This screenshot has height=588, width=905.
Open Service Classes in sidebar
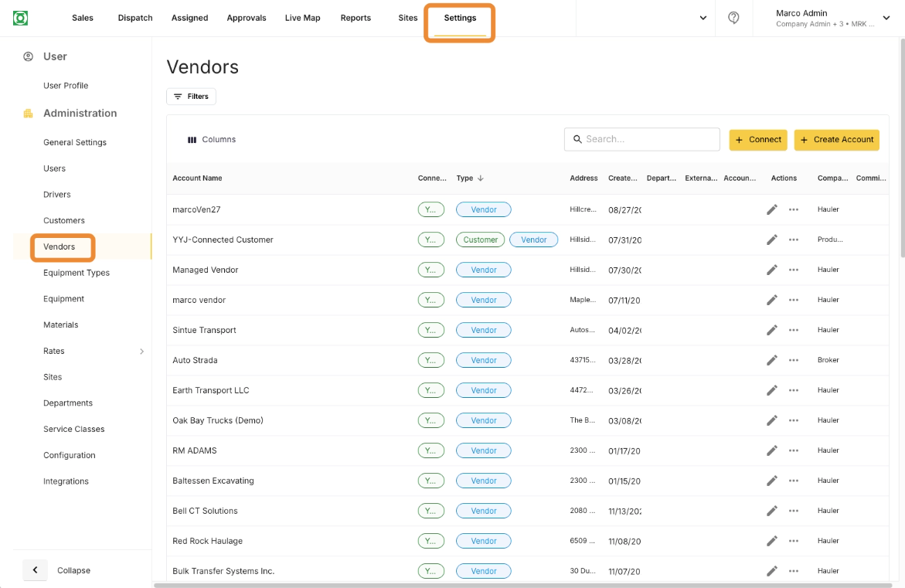click(74, 429)
